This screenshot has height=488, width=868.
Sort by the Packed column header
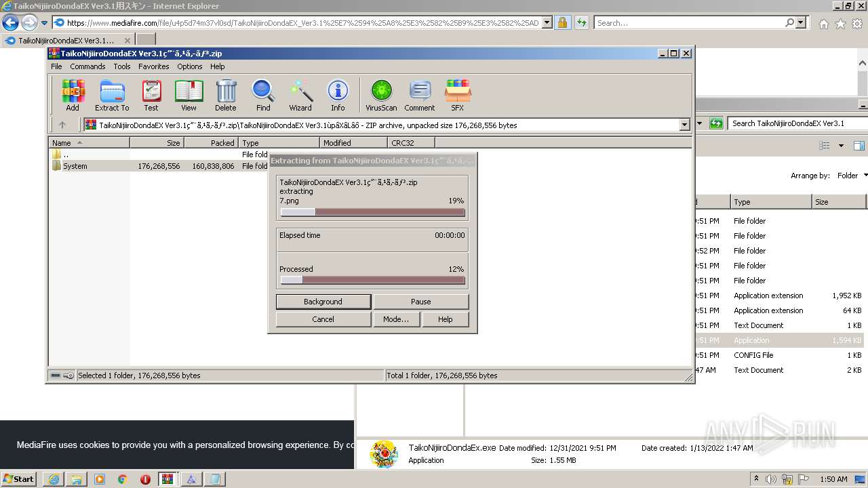[x=211, y=143]
